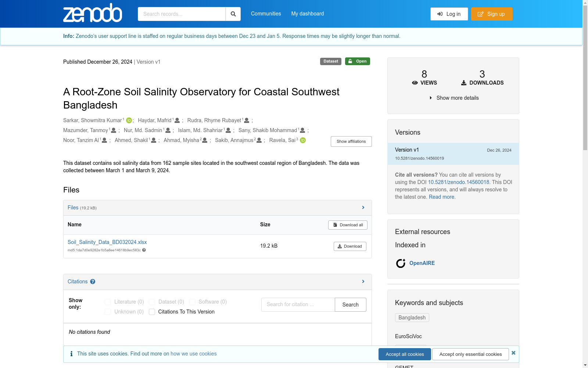Click the Citations help question icon

click(93, 282)
